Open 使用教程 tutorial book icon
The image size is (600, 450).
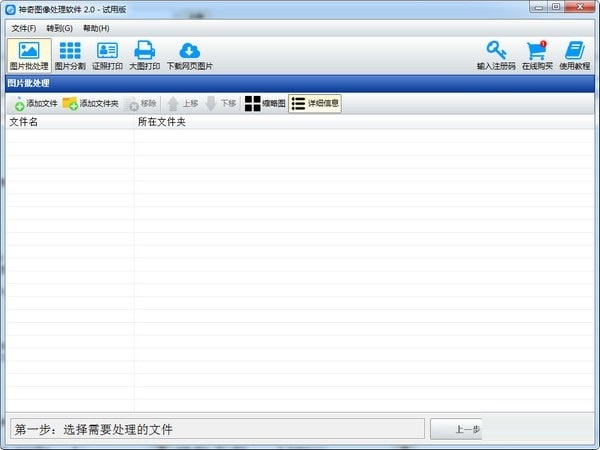(574, 56)
